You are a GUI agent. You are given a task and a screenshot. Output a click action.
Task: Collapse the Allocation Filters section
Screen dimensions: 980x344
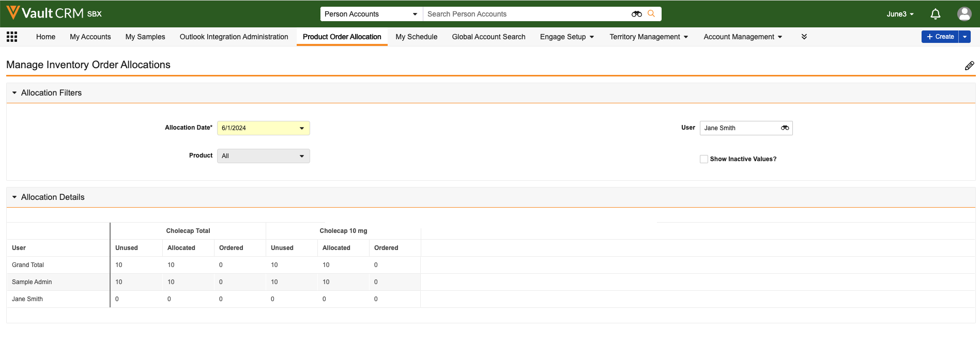[x=14, y=93]
